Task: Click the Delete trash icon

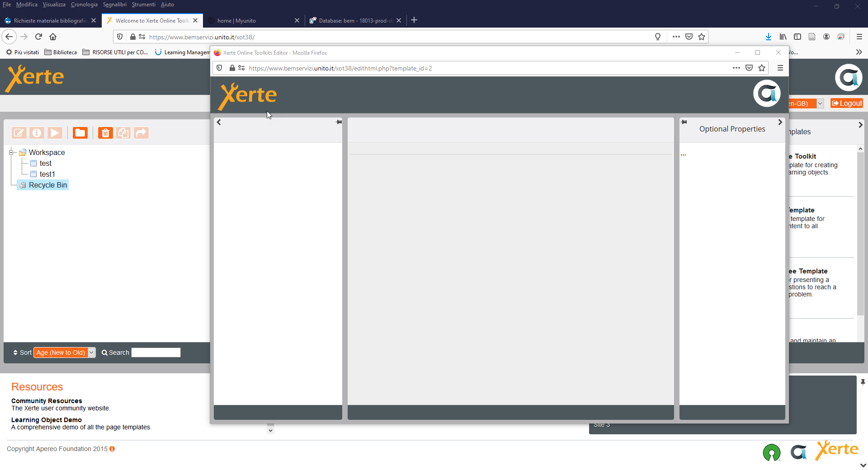Action: [x=105, y=133]
